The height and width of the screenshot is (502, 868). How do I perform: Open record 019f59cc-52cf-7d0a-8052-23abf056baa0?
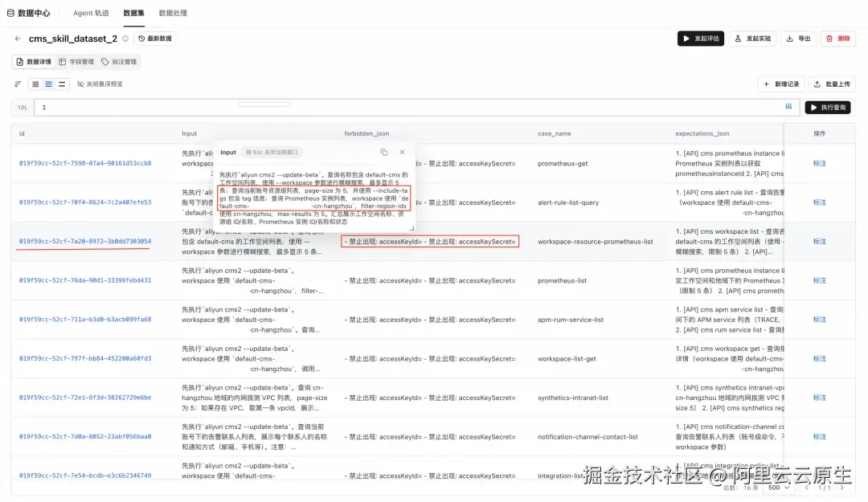click(85, 437)
